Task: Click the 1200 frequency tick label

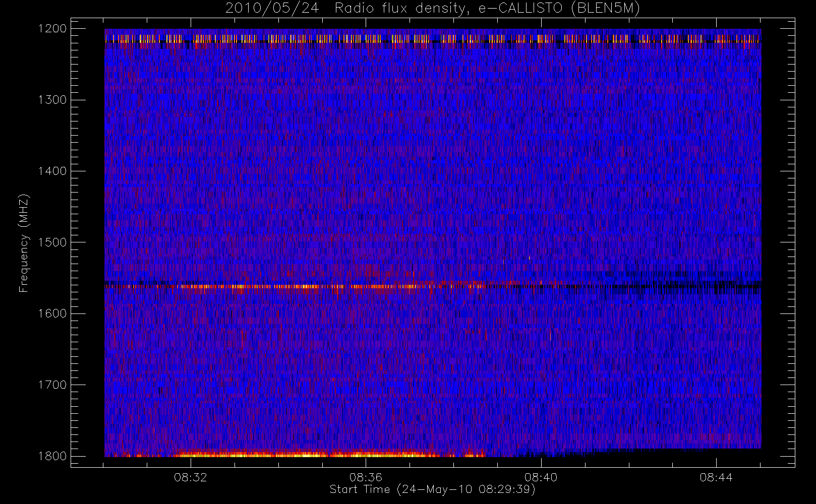Action: coord(53,29)
